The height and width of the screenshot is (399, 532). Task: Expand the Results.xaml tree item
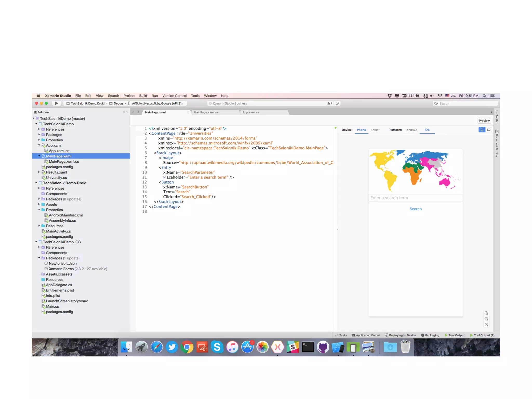tap(39, 172)
